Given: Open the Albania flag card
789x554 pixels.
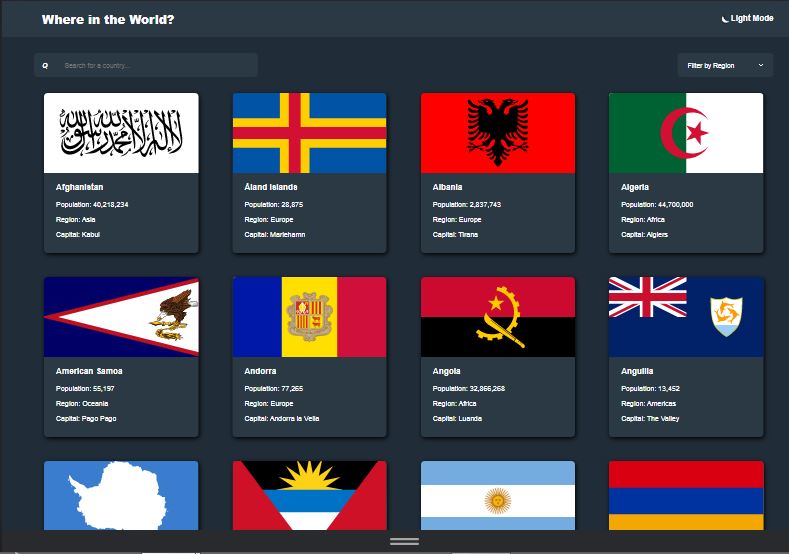Looking at the screenshot, I should point(497,133).
